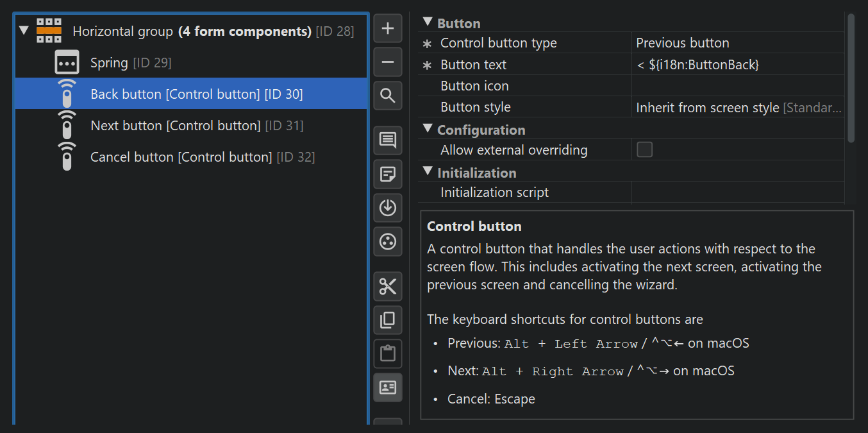Click the note icon in the toolbar
The height and width of the screenshot is (433, 868).
coord(388,174)
